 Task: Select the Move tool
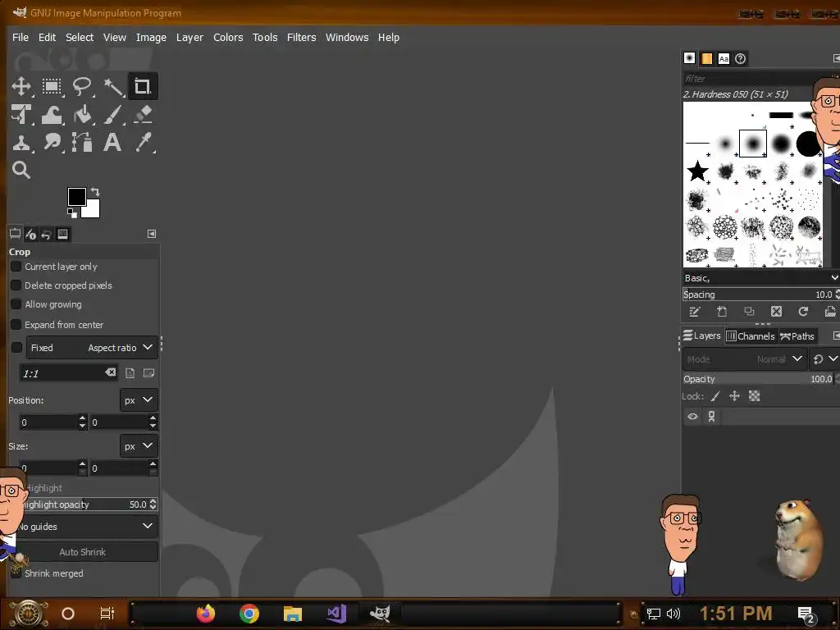(x=21, y=86)
